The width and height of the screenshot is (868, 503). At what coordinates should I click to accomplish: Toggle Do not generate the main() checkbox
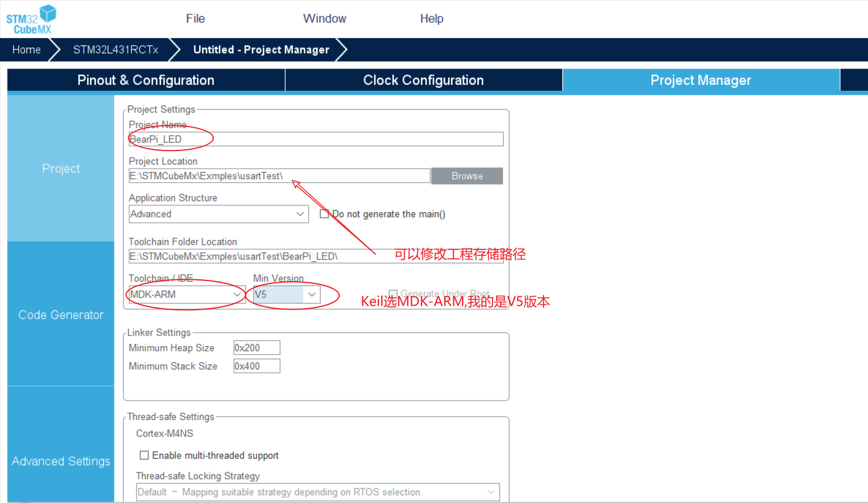pyautogui.click(x=324, y=214)
